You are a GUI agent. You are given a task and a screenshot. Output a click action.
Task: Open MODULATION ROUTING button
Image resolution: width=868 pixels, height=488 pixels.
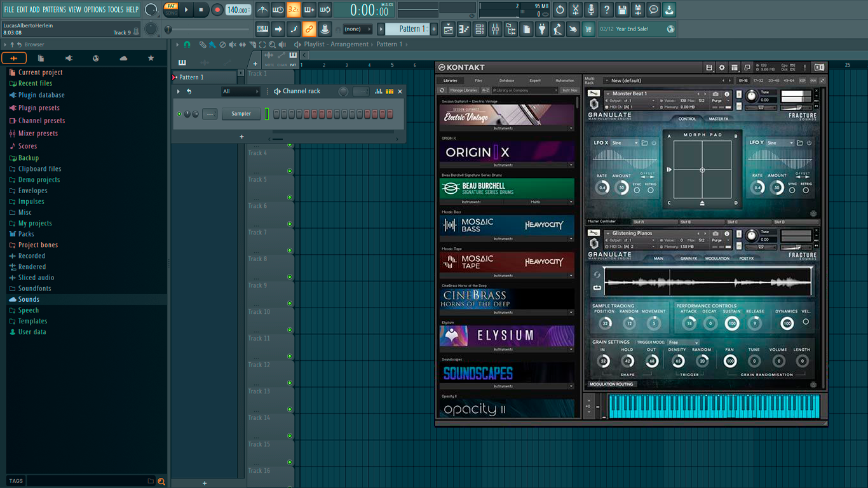[611, 384]
